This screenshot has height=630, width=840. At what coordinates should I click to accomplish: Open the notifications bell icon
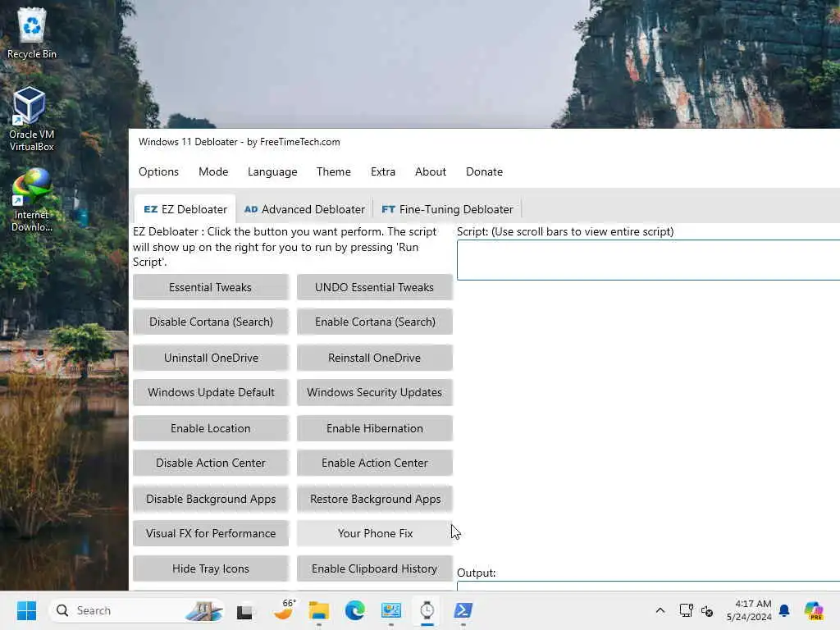[784, 610]
